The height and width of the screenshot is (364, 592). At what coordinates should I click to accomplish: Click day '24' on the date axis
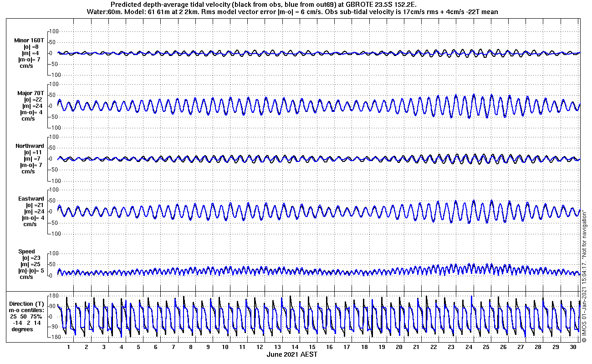(x=469, y=347)
